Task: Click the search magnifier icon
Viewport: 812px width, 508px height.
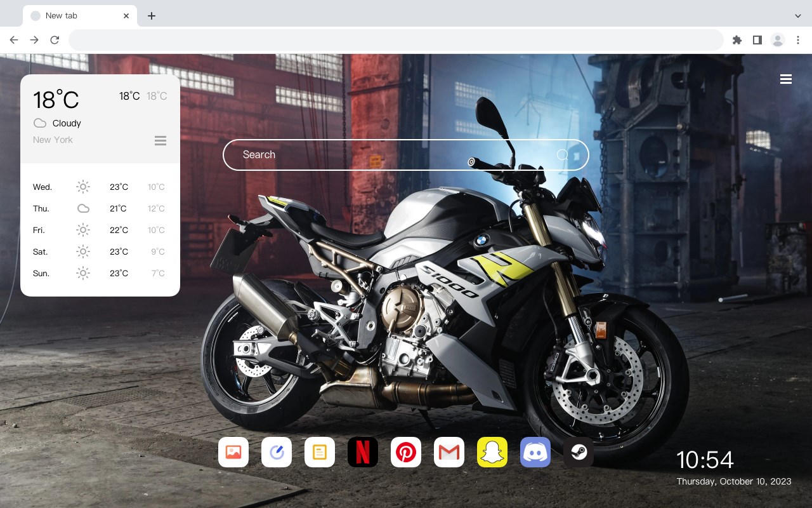Action: pos(563,155)
